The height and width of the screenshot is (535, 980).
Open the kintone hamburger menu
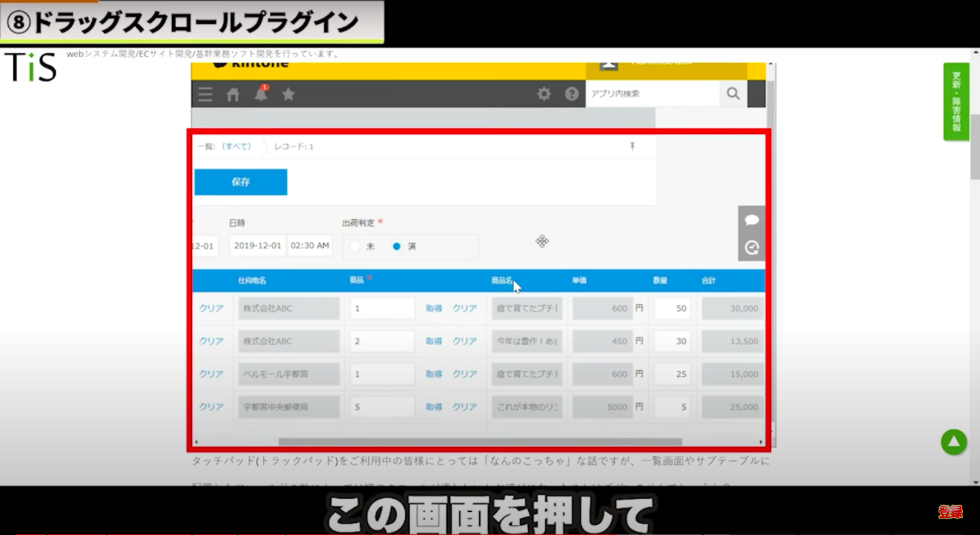[x=206, y=95]
